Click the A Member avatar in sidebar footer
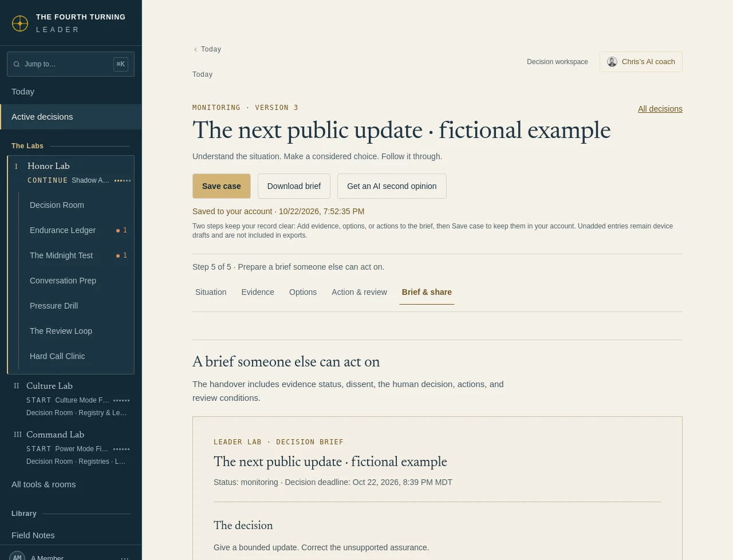This screenshot has height=560, width=733. coord(17,557)
